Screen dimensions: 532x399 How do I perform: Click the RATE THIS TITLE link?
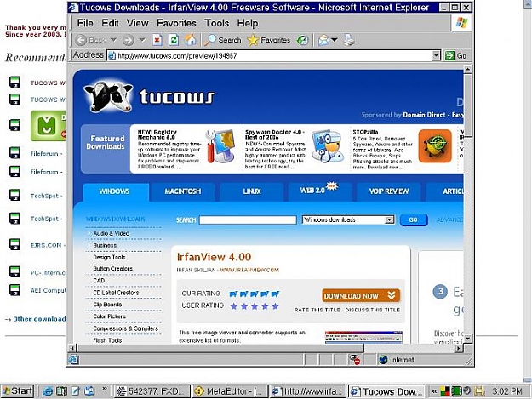(317, 310)
